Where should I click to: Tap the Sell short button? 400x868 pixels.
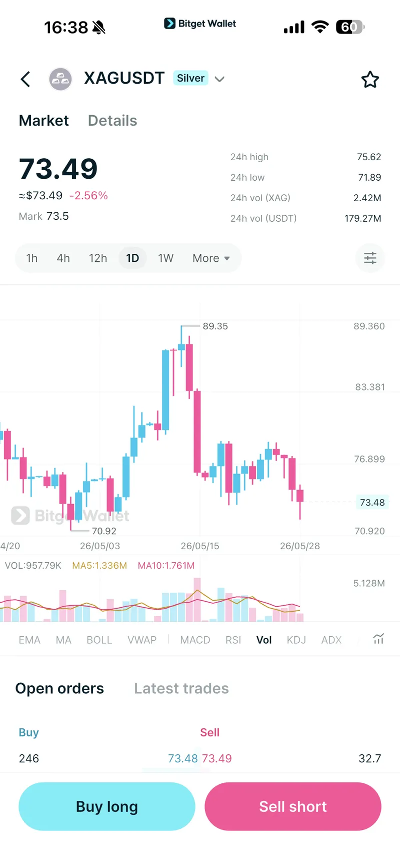[x=293, y=806]
